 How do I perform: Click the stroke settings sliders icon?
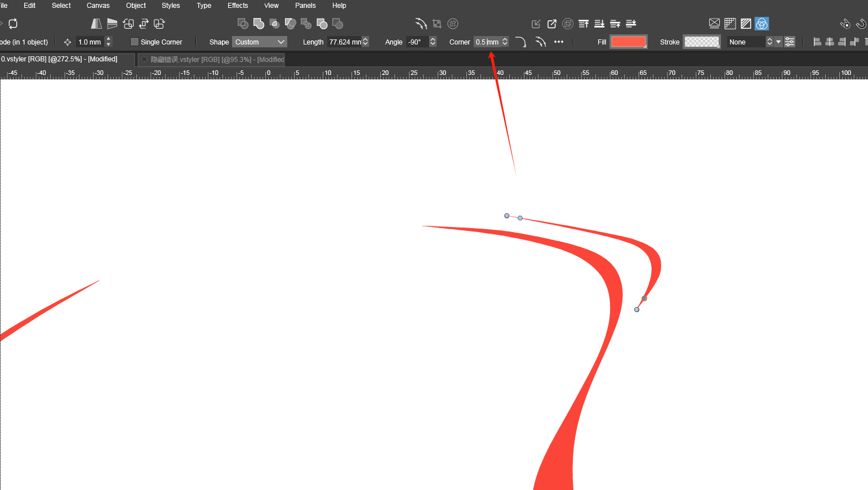point(790,42)
